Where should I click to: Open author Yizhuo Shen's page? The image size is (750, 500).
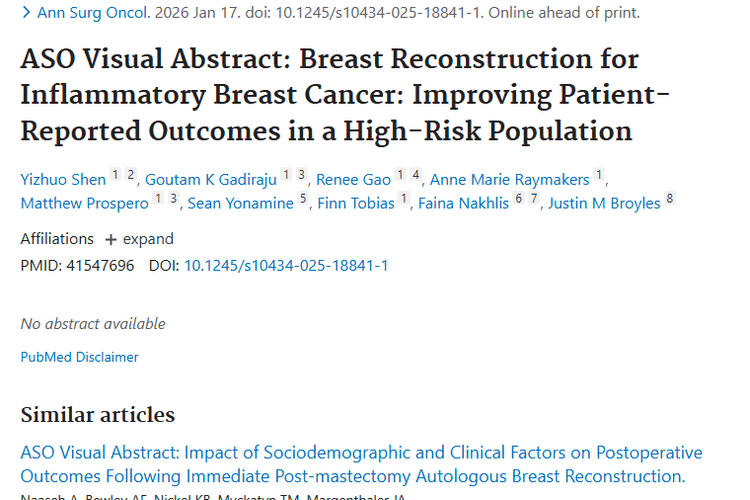(63, 180)
